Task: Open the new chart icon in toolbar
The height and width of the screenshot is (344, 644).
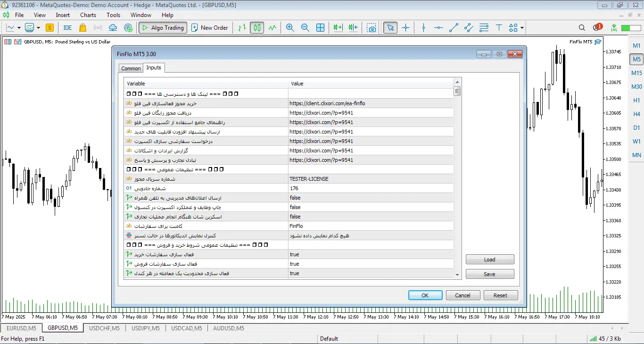Action: coord(10,28)
